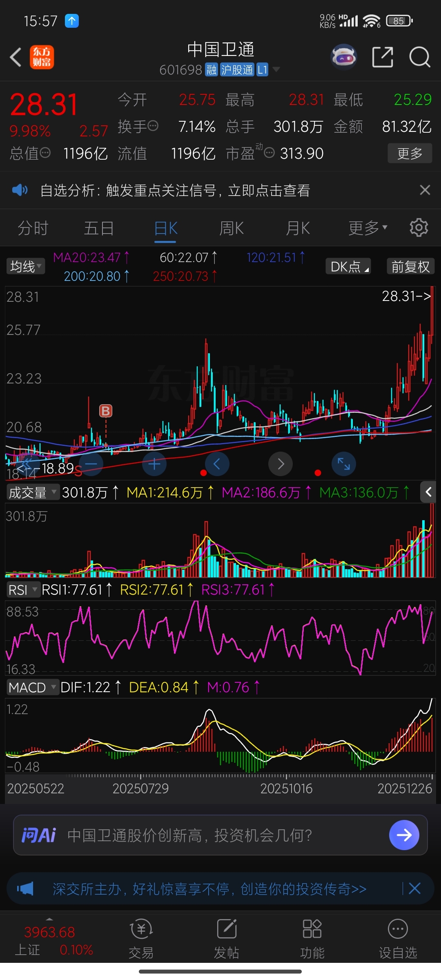Viewport: 441px width, 980px height.
Task: Tap the 融 margin tag
Action: pyautogui.click(x=211, y=70)
